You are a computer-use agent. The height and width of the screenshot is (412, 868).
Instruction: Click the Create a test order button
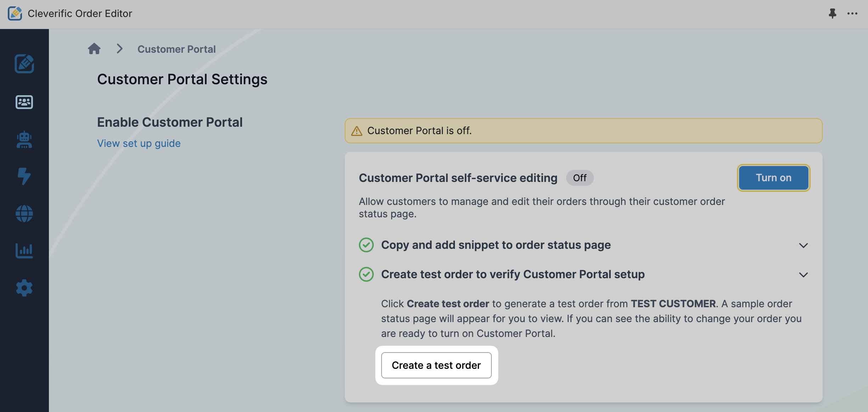pyautogui.click(x=436, y=365)
